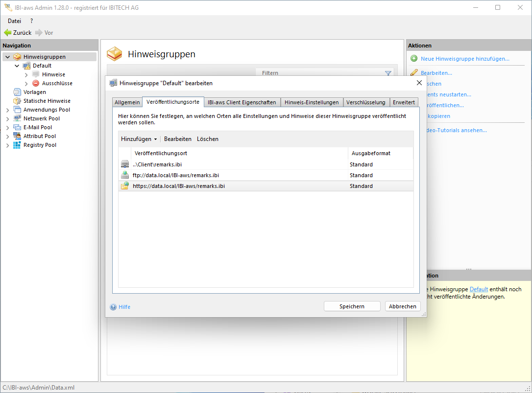
Task: Click the E-Mail Pool envelope icon
Action: tap(17, 127)
